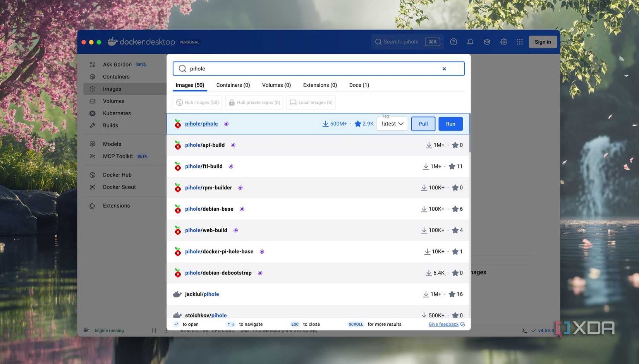639x364 pixels.
Task: Click the Extensions puzzle icon in sidebar
Action: 92,206
